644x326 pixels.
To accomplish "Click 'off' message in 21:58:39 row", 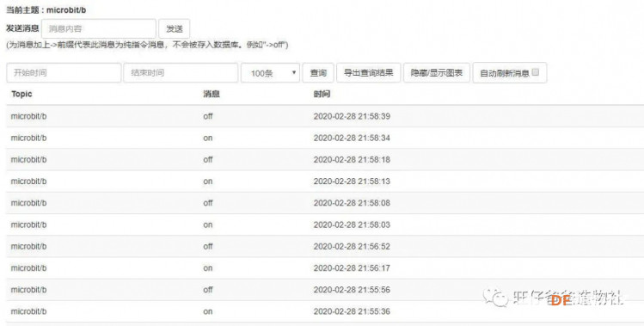I will [x=208, y=116].
